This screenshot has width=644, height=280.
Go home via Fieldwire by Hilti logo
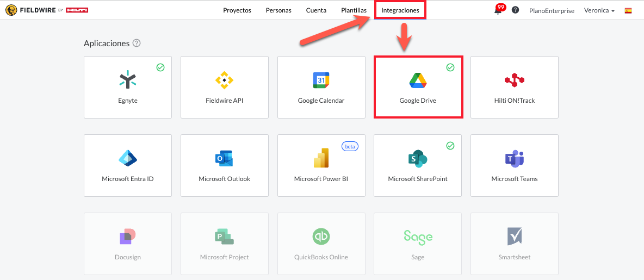47,10
